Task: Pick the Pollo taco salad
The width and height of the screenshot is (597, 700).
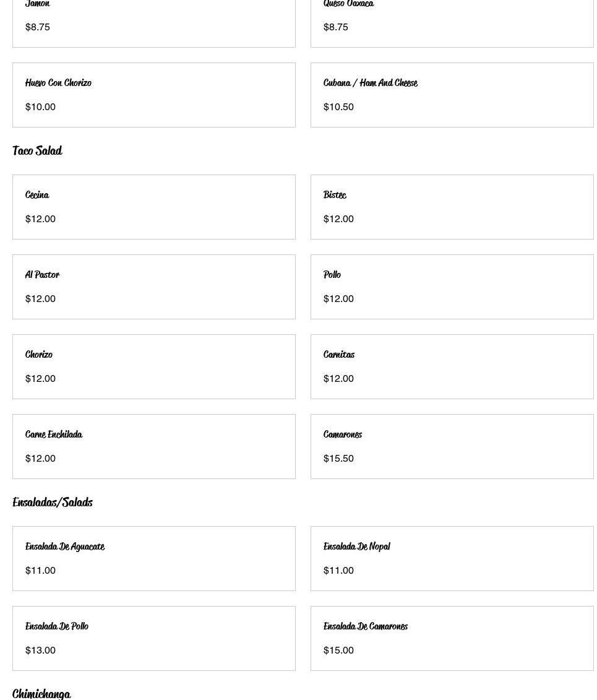Action: [x=452, y=287]
